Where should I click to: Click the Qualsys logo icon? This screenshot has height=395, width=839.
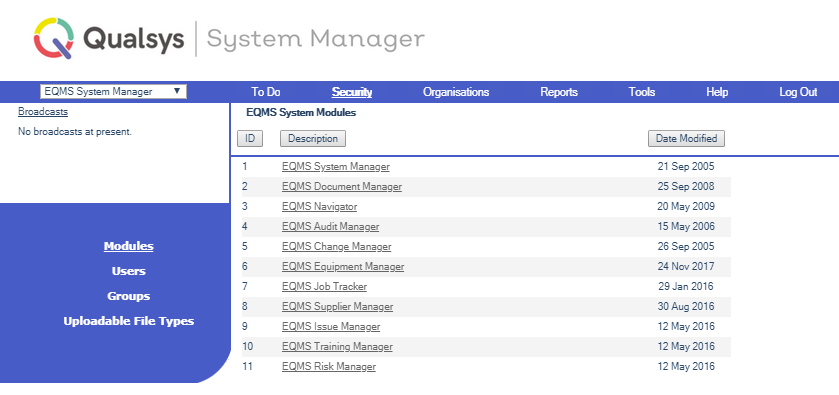tap(54, 38)
